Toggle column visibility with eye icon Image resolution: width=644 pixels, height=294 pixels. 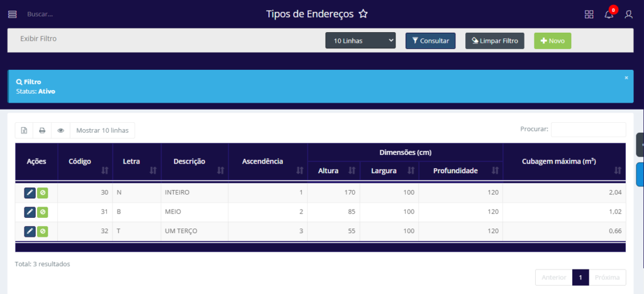pos(61,130)
